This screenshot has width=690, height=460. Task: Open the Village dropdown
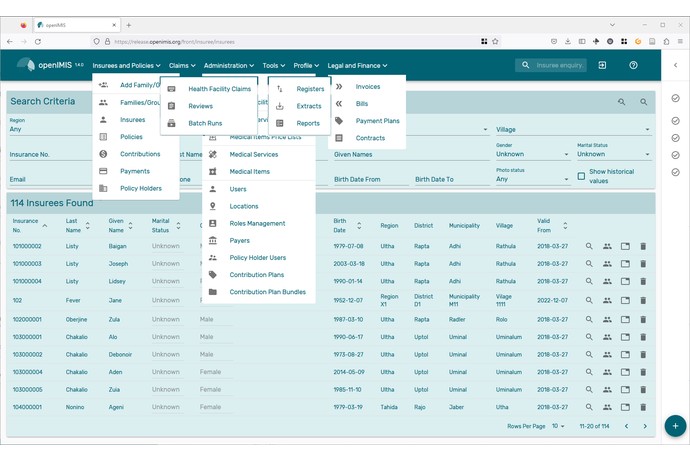[573, 129]
